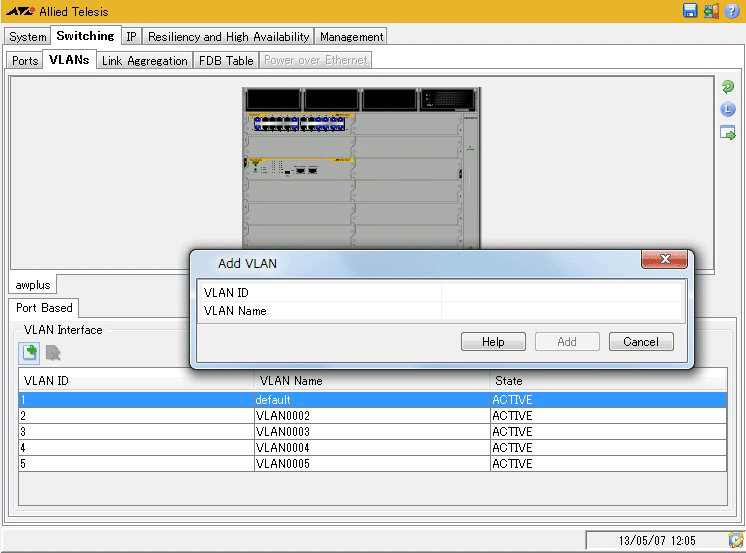
Task: Click the Help button in Add VLAN dialog
Action: pos(493,342)
